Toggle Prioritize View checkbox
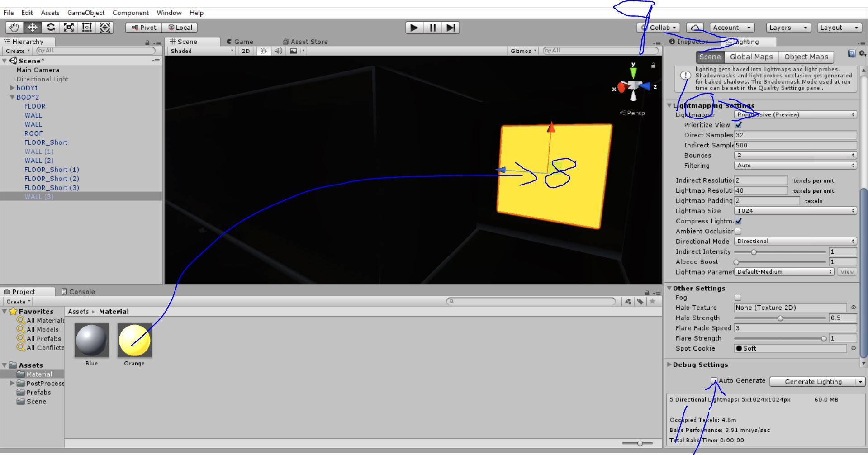Screen dimensions: 868x455 click(738, 125)
